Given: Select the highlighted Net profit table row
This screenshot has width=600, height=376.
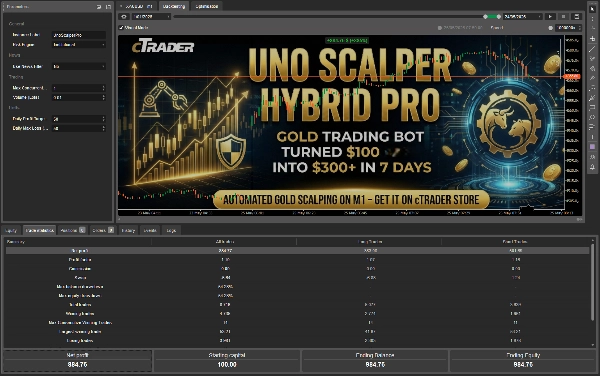Looking at the screenshot, I should tap(297, 251).
